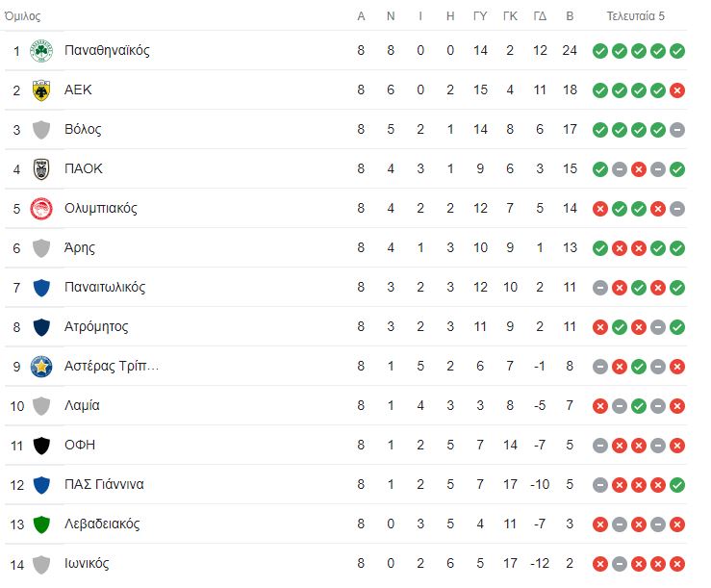The height and width of the screenshot is (588, 711).
Task: Click the Ολυμπιακός red round logo
Action: point(41,208)
